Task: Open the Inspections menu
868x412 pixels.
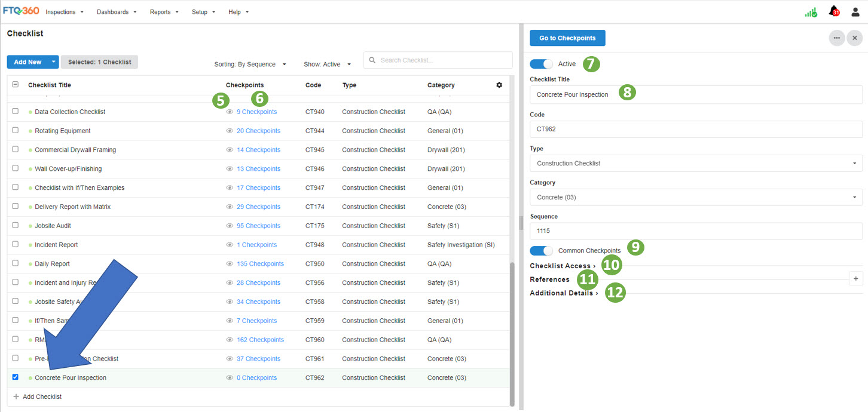Action: tap(65, 12)
